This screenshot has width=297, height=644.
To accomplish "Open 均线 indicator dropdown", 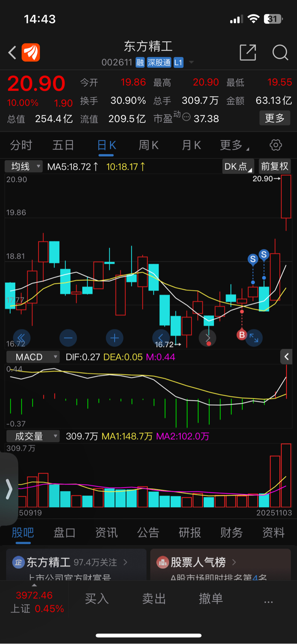I will coord(24,167).
